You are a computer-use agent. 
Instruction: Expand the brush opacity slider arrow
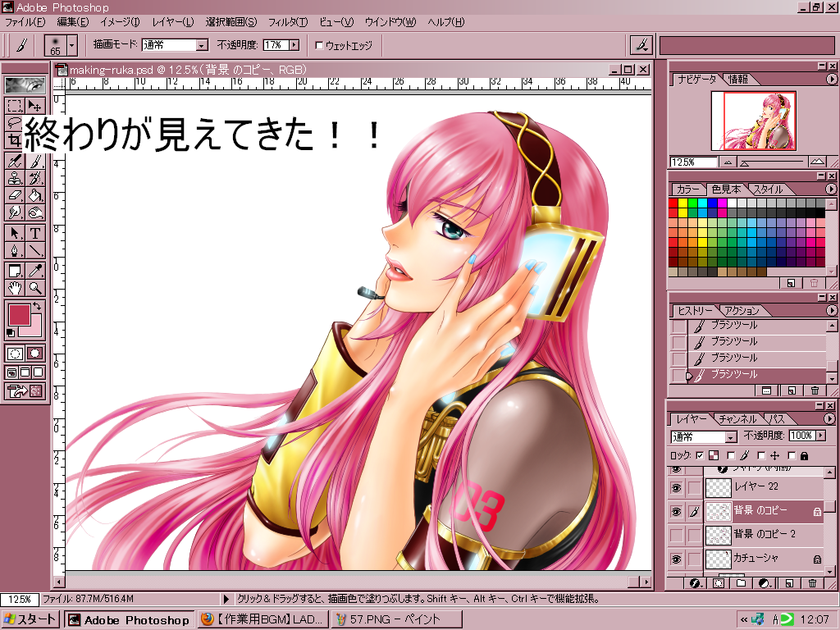click(x=294, y=45)
